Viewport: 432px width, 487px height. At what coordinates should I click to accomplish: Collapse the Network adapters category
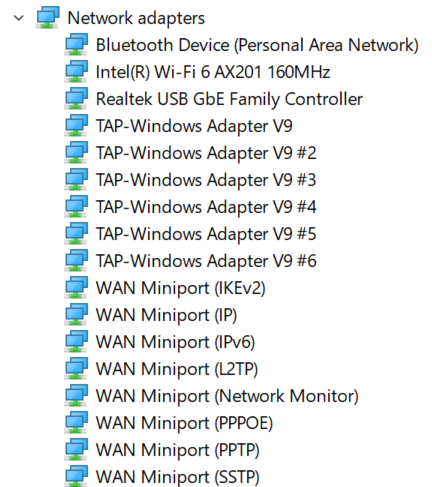[19, 18]
